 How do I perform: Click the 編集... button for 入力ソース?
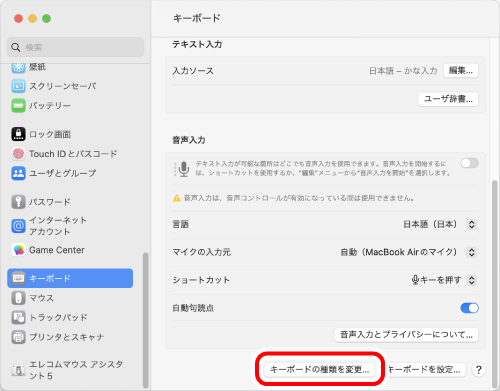tap(461, 71)
